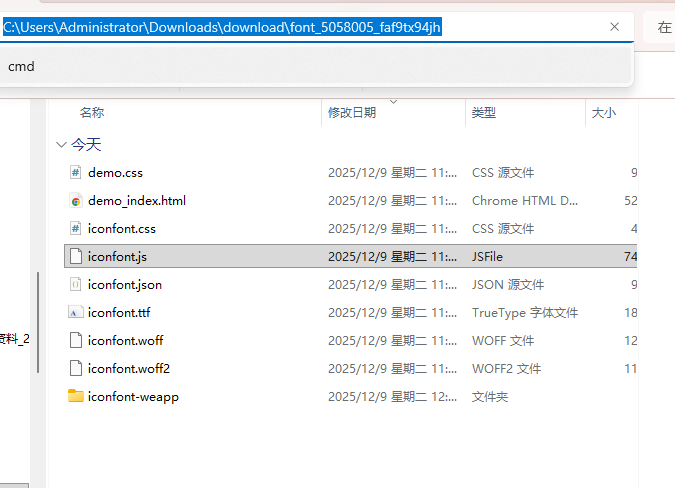This screenshot has width=675, height=488.
Task: Click the date cell of iconfont-weapp
Action: point(393,397)
